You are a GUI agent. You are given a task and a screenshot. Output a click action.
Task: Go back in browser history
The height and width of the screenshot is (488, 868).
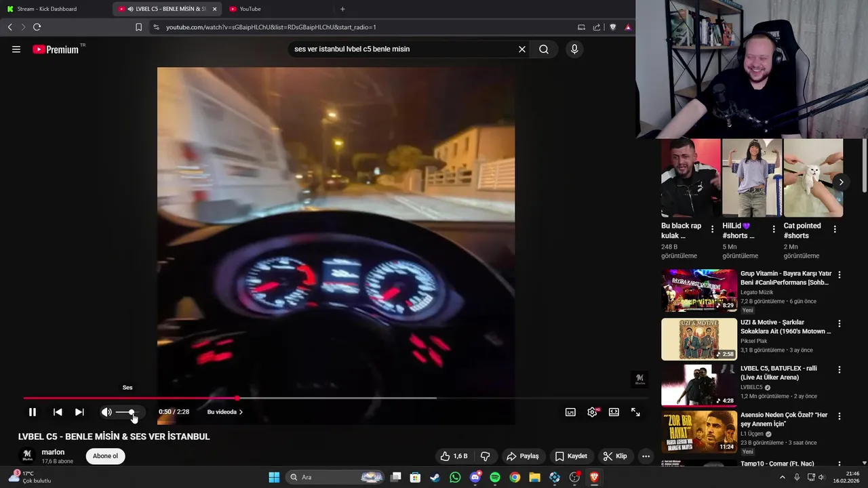point(9,27)
